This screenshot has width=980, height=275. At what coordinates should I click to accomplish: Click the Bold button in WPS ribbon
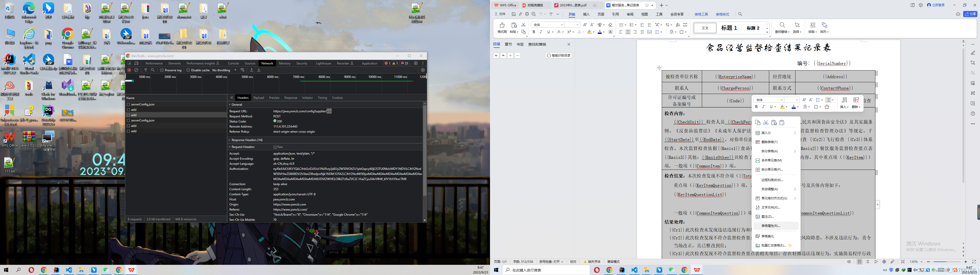(534, 32)
